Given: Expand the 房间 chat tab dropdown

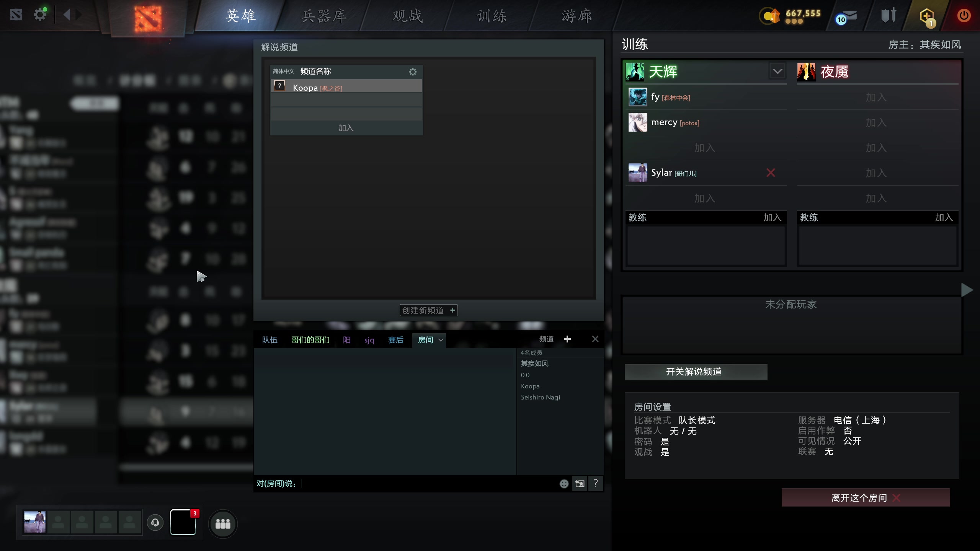Looking at the screenshot, I should 441,340.
